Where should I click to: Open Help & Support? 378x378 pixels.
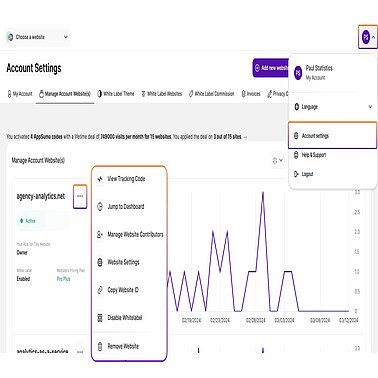314,155
